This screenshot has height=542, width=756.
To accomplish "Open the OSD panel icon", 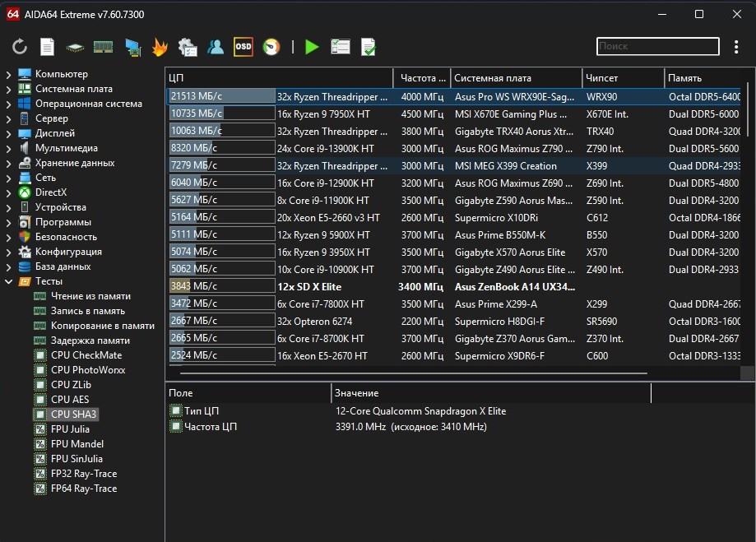I will pyautogui.click(x=243, y=48).
